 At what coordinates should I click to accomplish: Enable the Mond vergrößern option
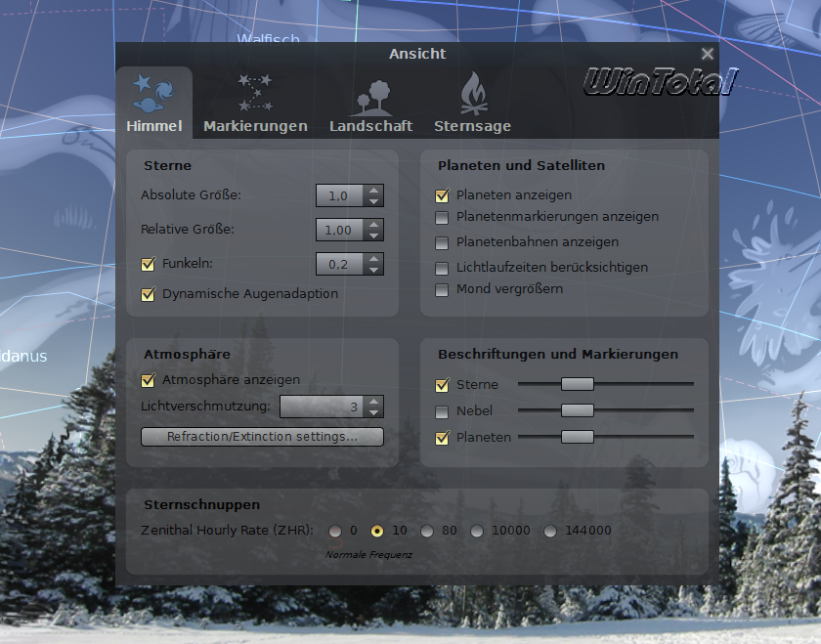442,289
